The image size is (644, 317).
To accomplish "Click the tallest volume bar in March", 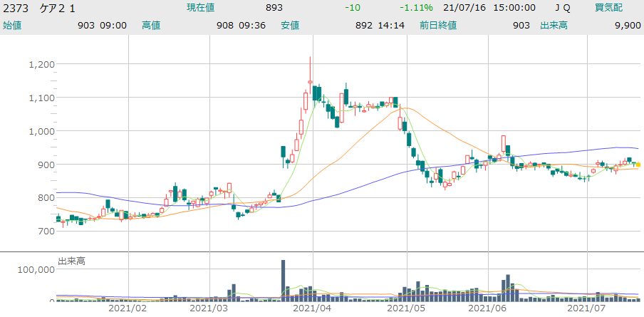I will [x=283, y=280].
